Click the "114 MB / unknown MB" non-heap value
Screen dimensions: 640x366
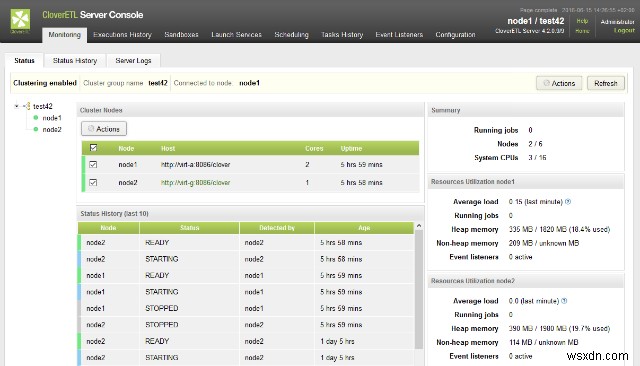tap(544, 342)
